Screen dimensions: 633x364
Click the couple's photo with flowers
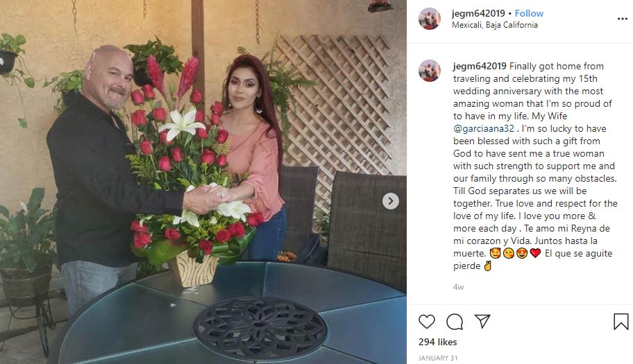(203, 182)
